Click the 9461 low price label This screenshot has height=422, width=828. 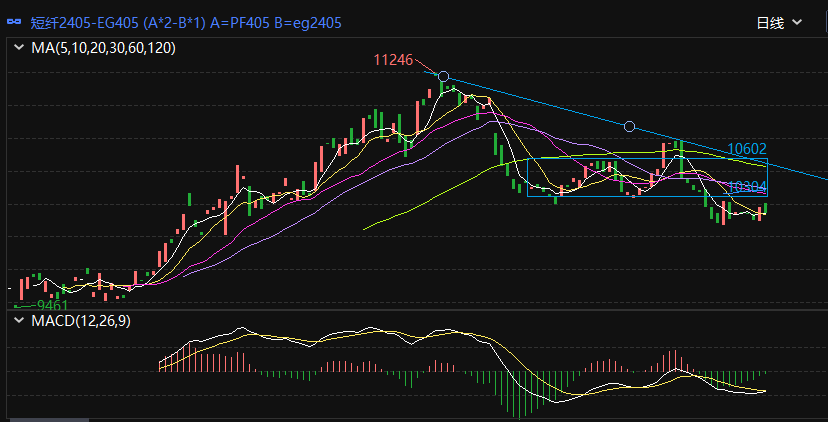[52, 304]
